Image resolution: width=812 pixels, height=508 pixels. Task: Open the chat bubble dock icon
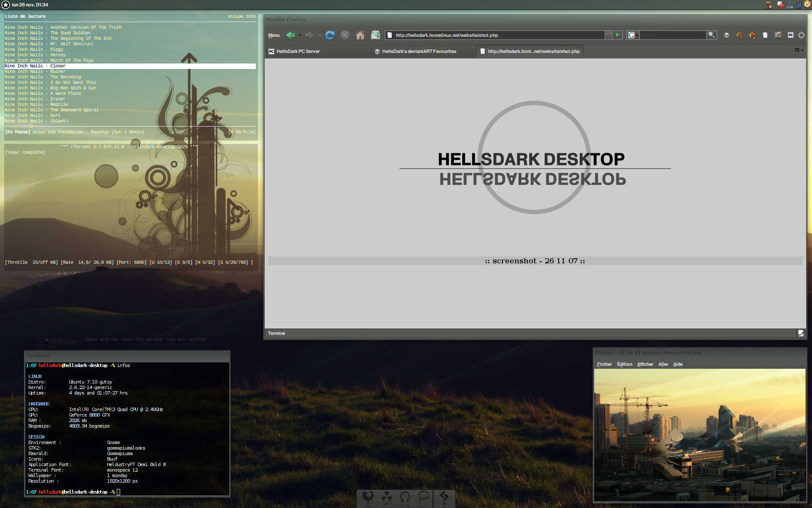423,496
